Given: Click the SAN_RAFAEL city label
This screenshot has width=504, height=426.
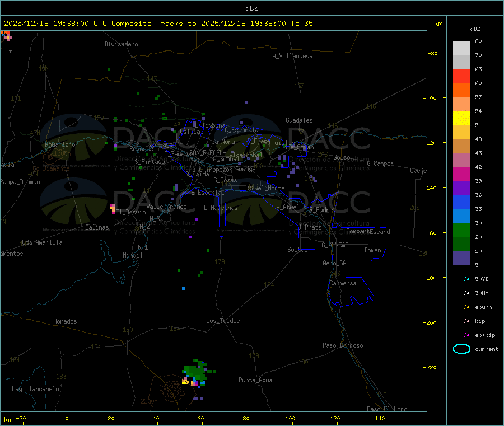Looking at the screenshot, I should [205, 152].
